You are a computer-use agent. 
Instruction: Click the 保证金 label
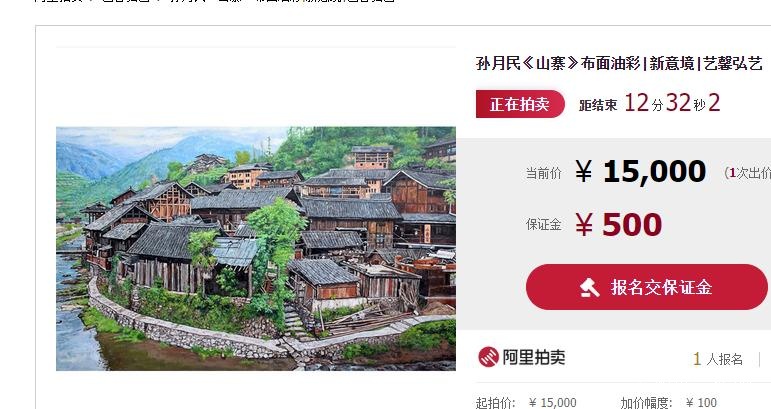tap(543, 225)
